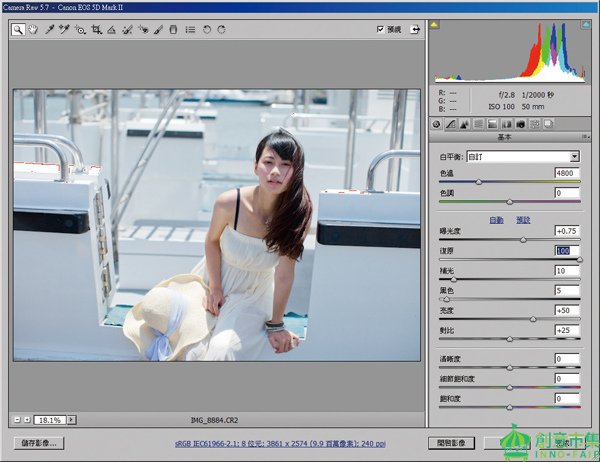Click the 曝光度 value field +0.75
This screenshot has height=462, width=600.
click(x=567, y=231)
